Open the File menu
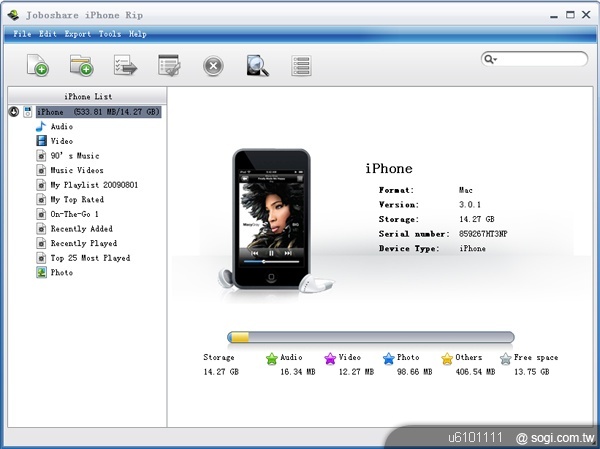 click(22, 34)
